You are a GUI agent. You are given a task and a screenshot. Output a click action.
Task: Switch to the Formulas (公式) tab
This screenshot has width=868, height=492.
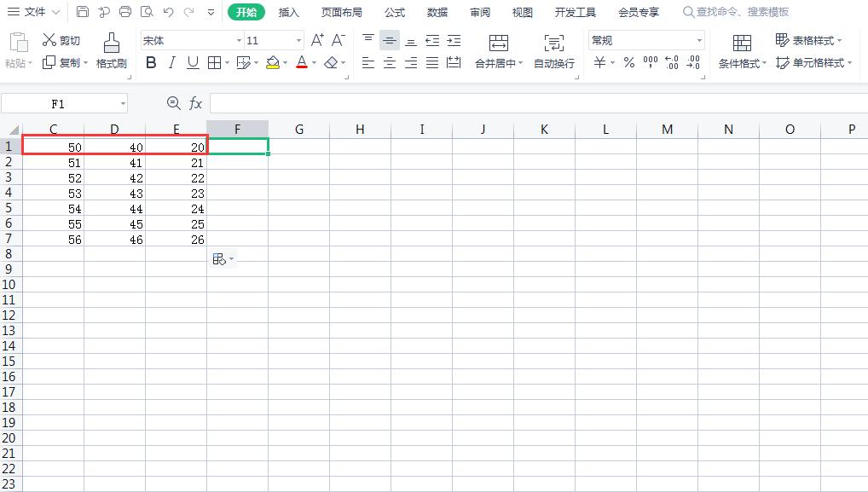(x=395, y=12)
